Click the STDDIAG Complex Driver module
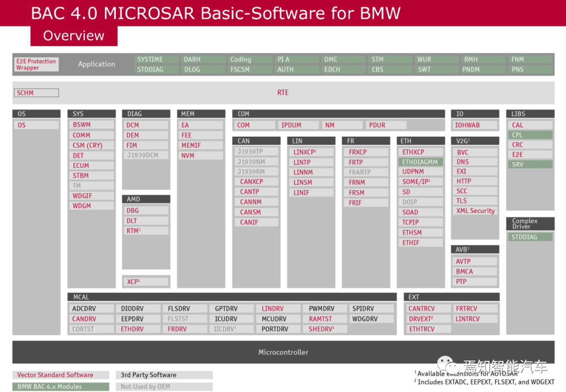The height and width of the screenshot is (392, 566). [x=530, y=237]
